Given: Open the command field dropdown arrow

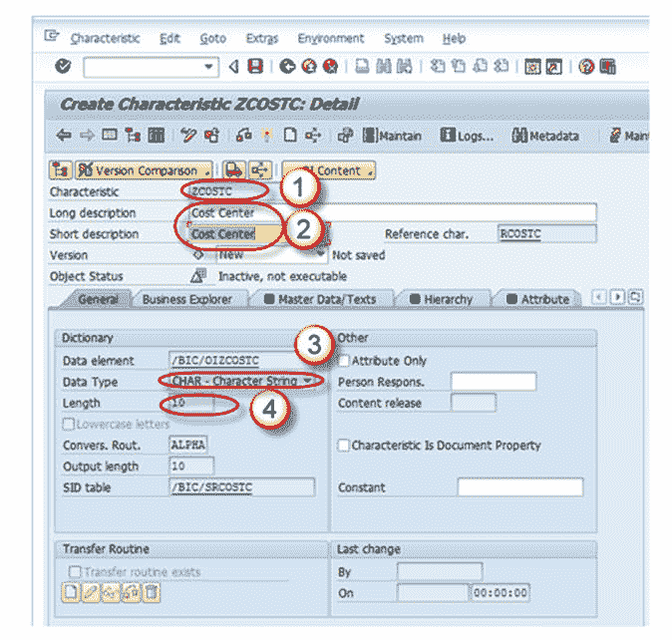Looking at the screenshot, I should tap(208, 67).
